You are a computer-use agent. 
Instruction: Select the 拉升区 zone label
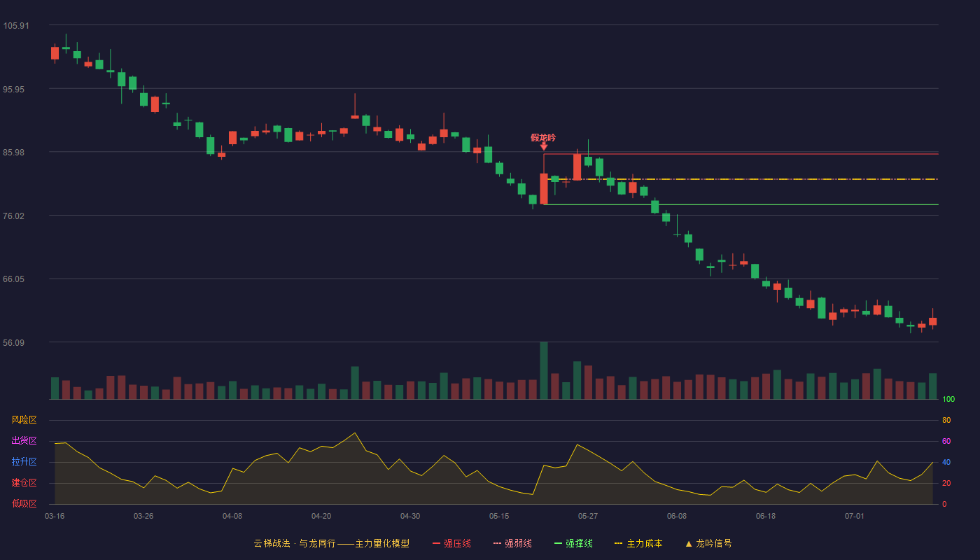pyautogui.click(x=24, y=462)
